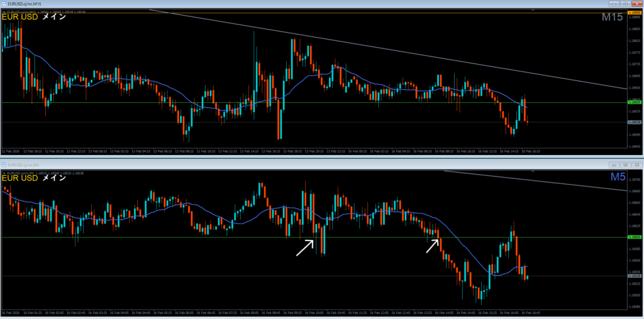
Task: Click the 1.18565 price axis label
Action: coord(635,261)
